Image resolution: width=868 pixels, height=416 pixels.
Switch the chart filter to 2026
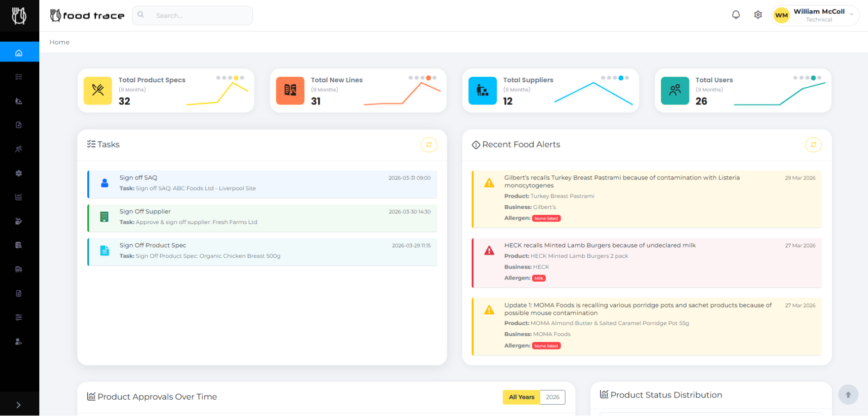[x=552, y=397]
